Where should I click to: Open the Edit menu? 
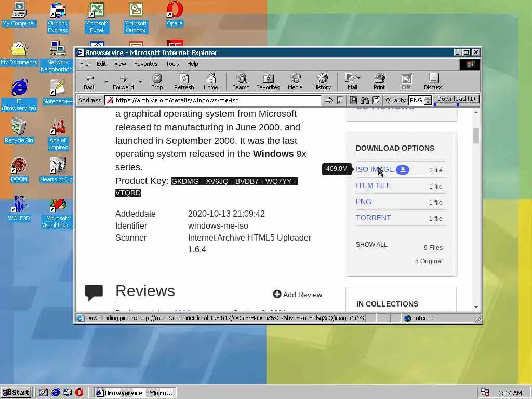coord(101,64)
